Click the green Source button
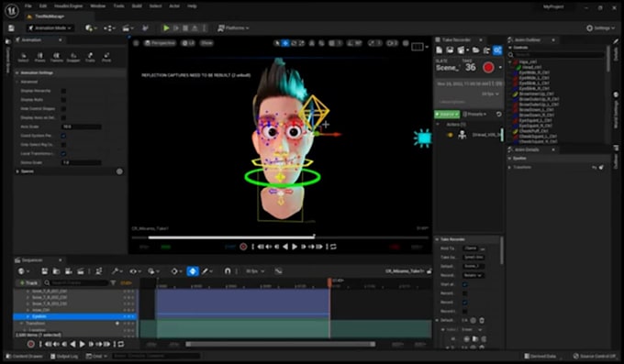The height and width of the screenshot is (364, 624). tap(447, 115)
